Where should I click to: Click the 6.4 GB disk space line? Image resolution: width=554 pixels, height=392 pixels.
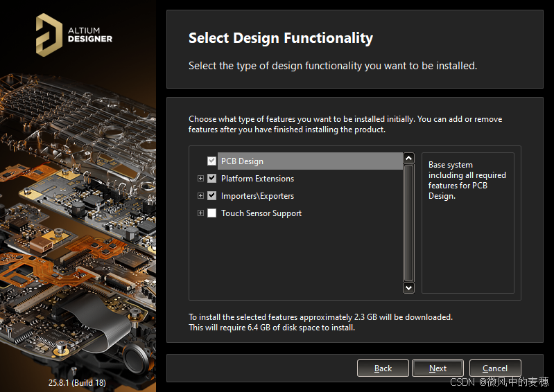(x=272, y=328)
